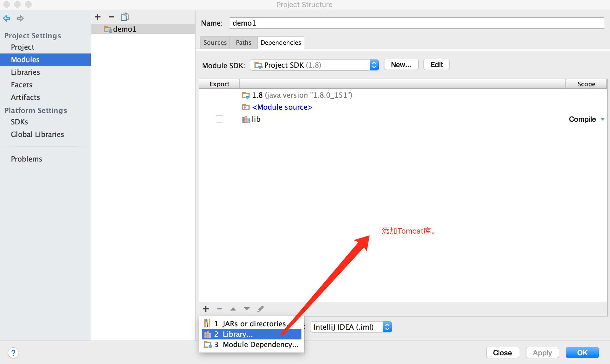Open SDKs under Platform Settings
Viewport: 610px width, 364px height.
coord(45,122)
